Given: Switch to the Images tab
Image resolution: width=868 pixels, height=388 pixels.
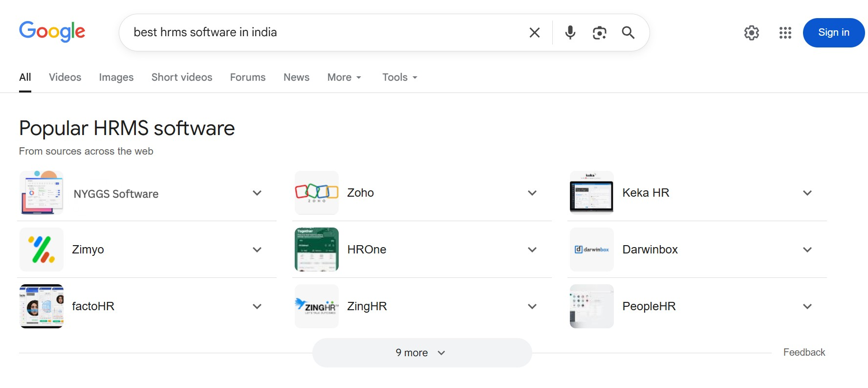Looking at the screenshot, I should 116,77.
